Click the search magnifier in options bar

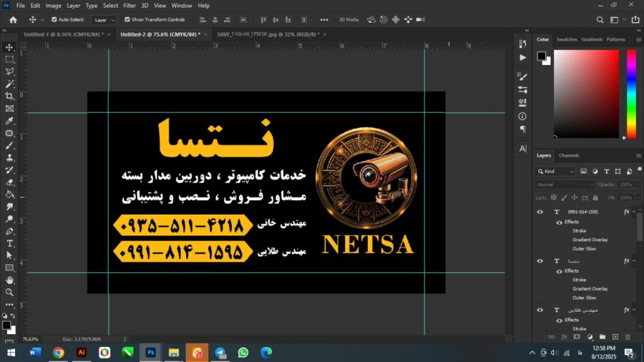coord(599,20)
